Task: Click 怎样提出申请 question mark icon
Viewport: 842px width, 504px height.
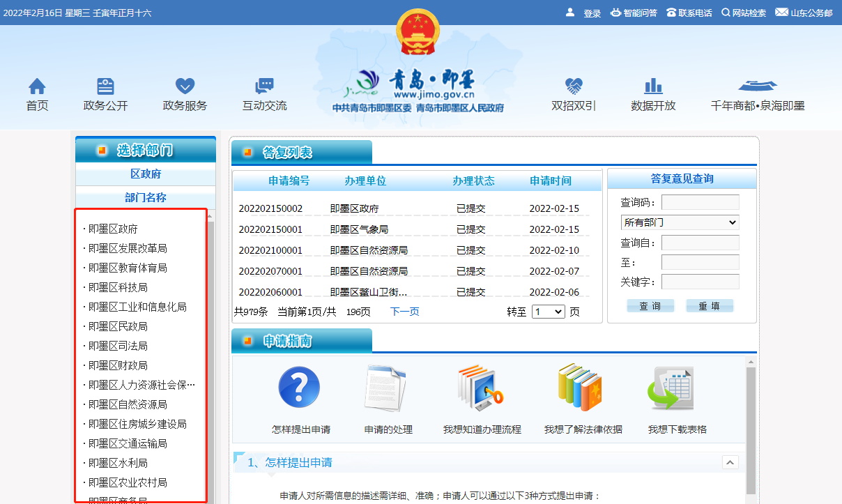Action: point(300,388)
